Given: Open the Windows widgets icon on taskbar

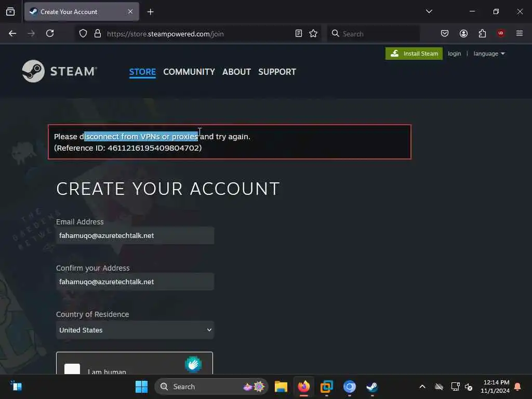Looking at the screenshot, I should tap(16, 386).
